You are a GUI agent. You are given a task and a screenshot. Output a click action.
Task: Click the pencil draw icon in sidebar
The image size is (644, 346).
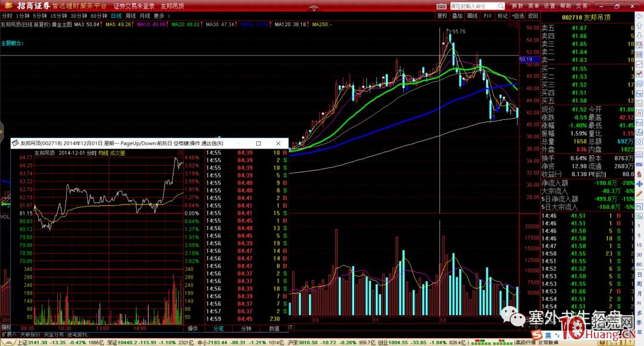click(639, 193)
